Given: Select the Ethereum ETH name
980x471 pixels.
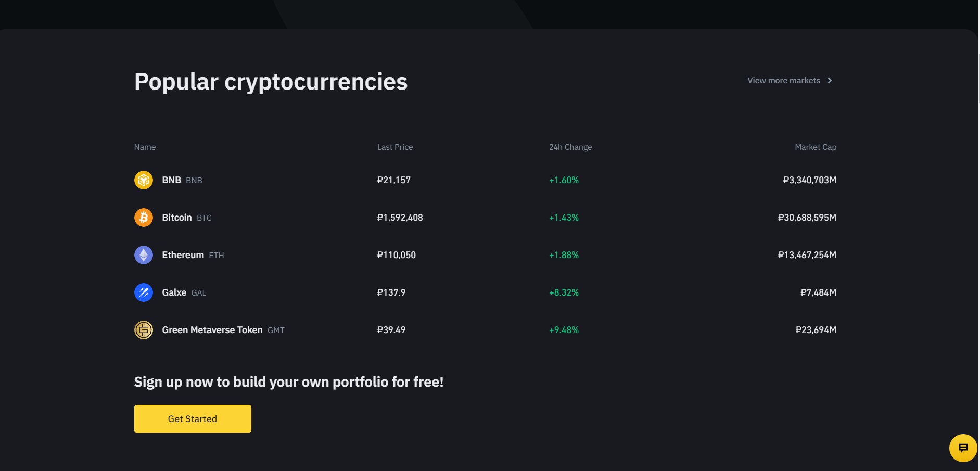Looking at the screenshot, I should pos(193,255).
